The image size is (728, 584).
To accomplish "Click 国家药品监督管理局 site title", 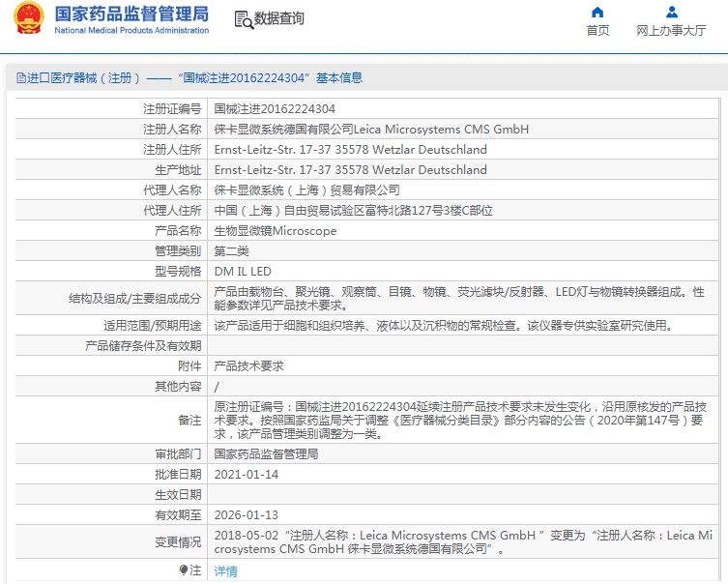I will [x=131, y=14].
